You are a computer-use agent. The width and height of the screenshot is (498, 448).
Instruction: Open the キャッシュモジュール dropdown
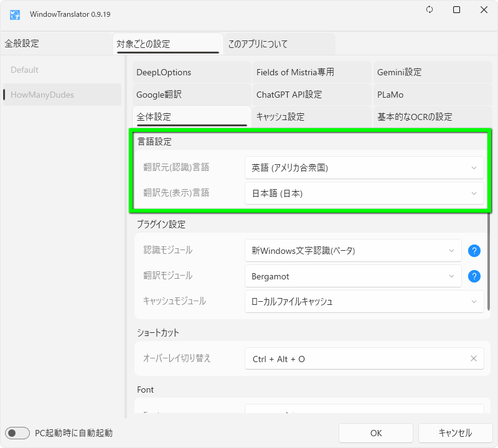click(364, 302)
